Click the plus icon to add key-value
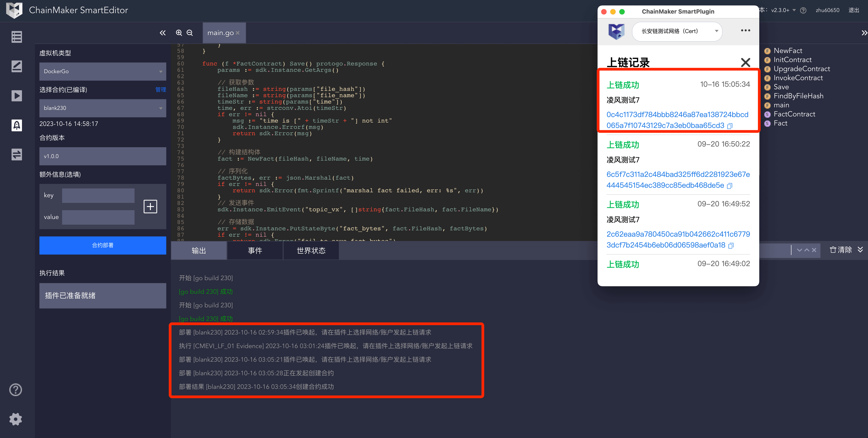Image resolution: width=868 pixels, height=438 pixels. 150,206
